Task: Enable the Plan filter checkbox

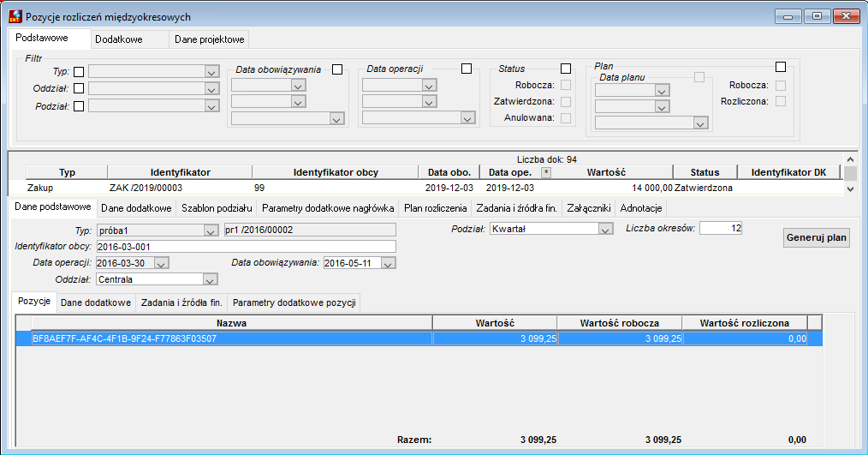Action: [x=781, y=67]
